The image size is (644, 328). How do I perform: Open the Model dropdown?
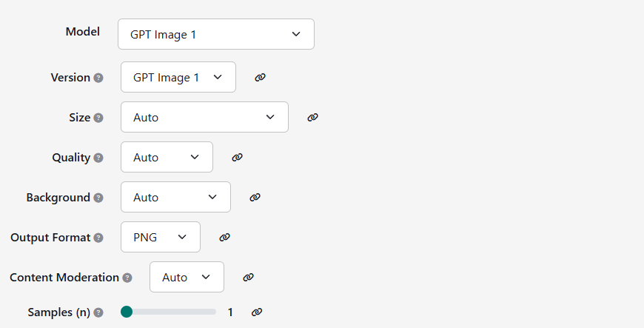[215, 34]
